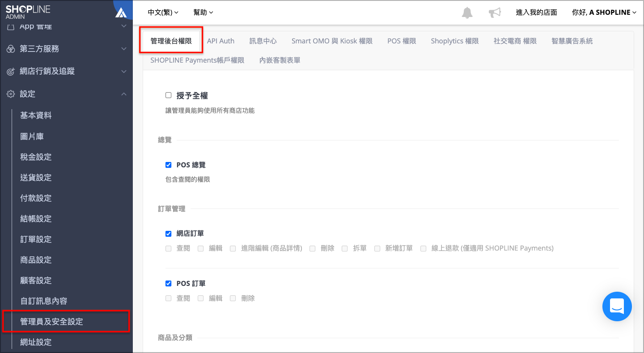Open the 內嵌客製表單 tab

(x=280, y=60)
